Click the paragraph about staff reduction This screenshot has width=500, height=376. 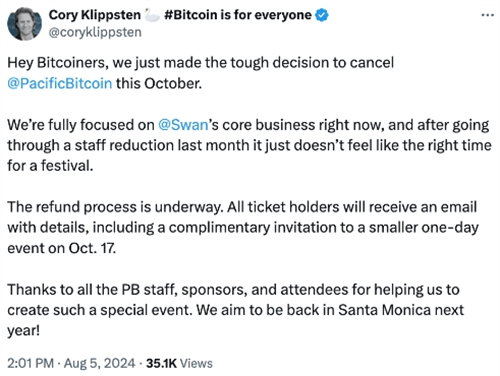249,145
